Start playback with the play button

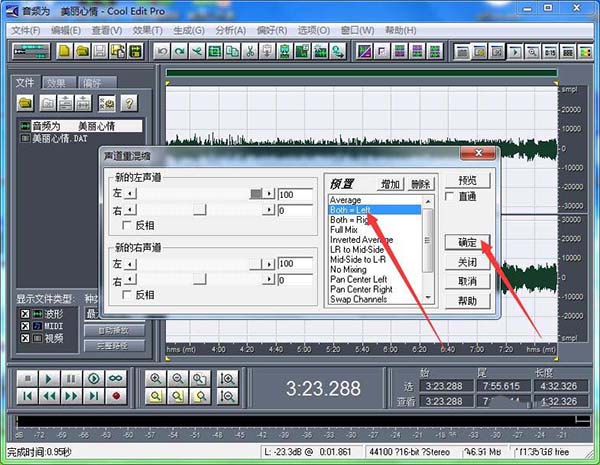[49, 379]
